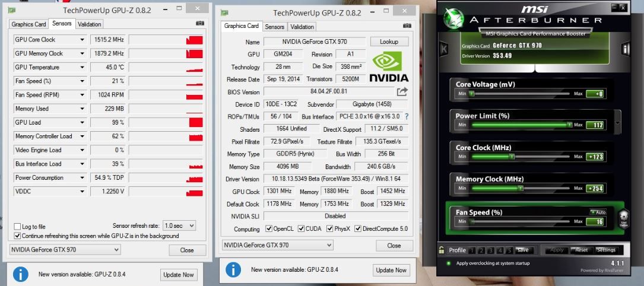Image resolution: width=644 pixels, height=286 pixels.
Task: Click BIOS Version share/export arrow icon
Action: (402, 91)
